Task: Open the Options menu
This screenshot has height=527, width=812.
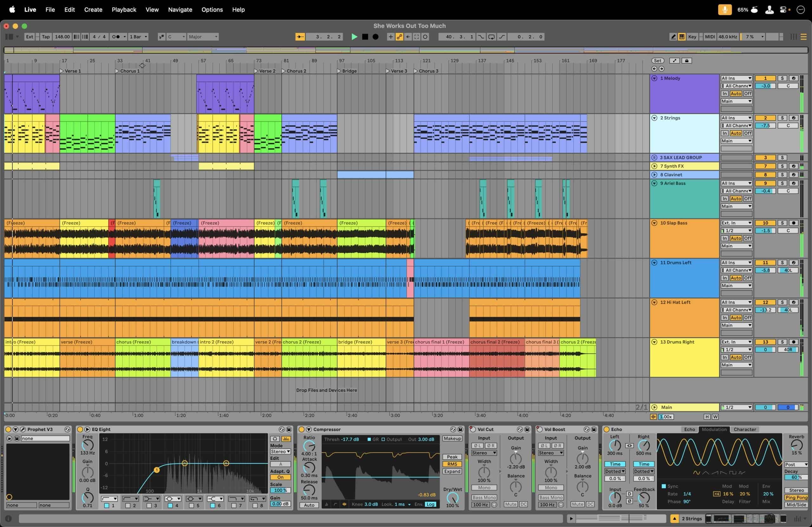Action: [x=212, y=10]
